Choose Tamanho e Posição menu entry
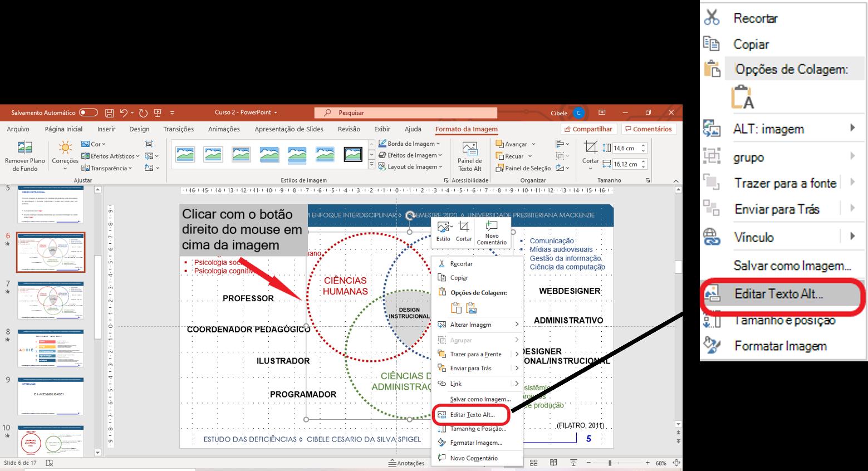This screenshot has width=868, height=471. pyautogui.click(x=478, y=429)
